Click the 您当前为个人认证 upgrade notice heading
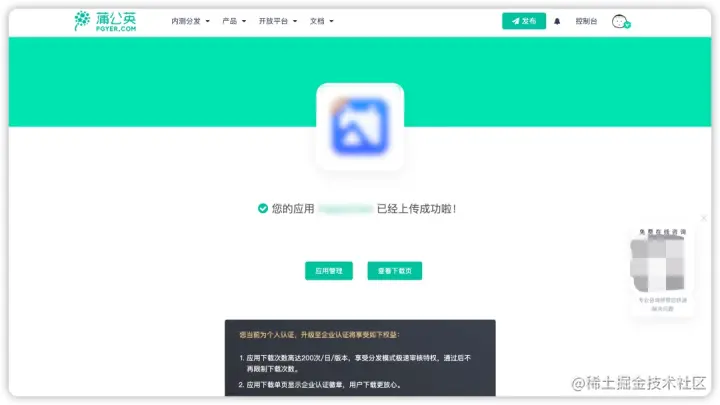 point(320,335)
